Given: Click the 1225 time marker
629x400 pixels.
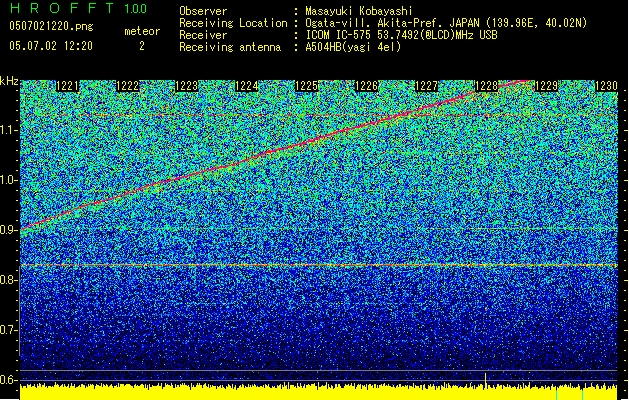Looking at the screenshot, I should tap(307, 86).
